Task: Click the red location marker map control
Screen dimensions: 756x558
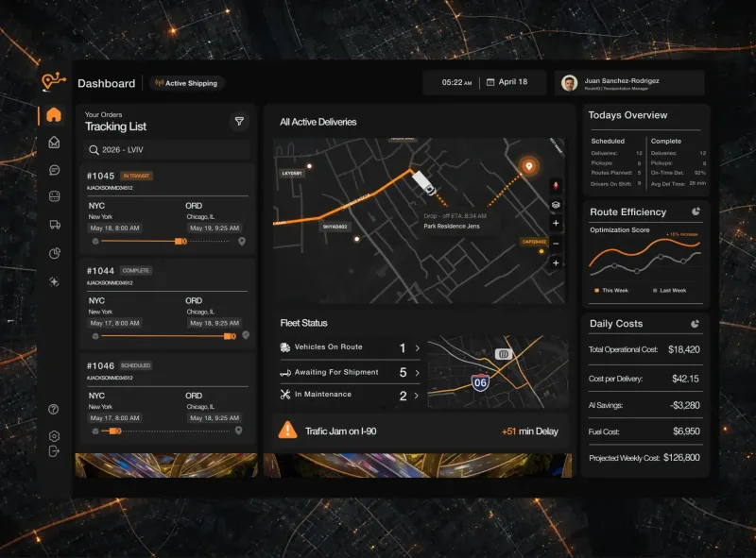Action: [556, 185]
